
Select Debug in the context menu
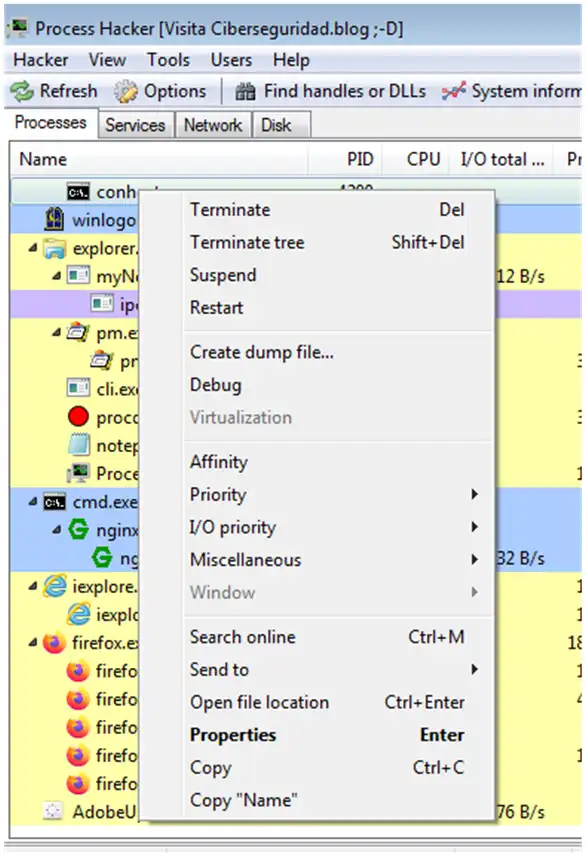pos(338,385)
